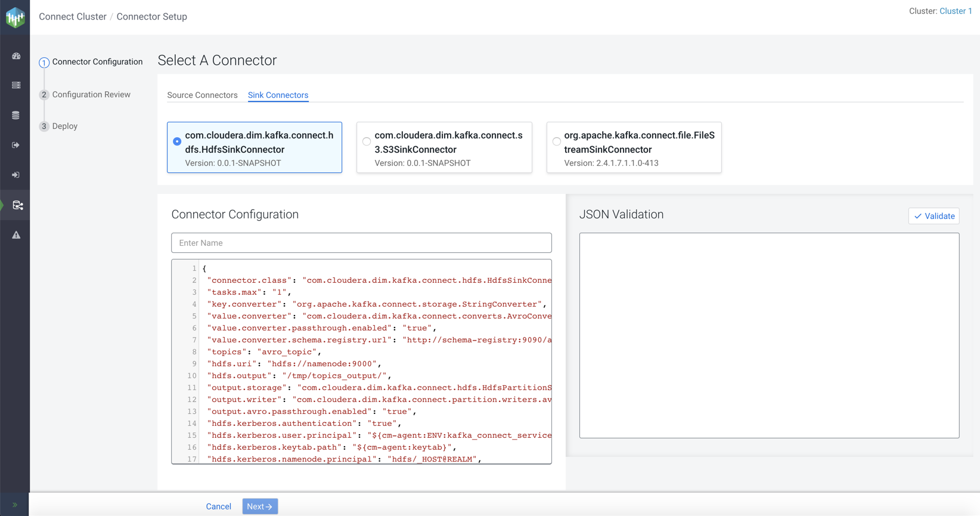980x516 pixels.
Task: Click the "output.storage" config line
Action: [379, 388]
